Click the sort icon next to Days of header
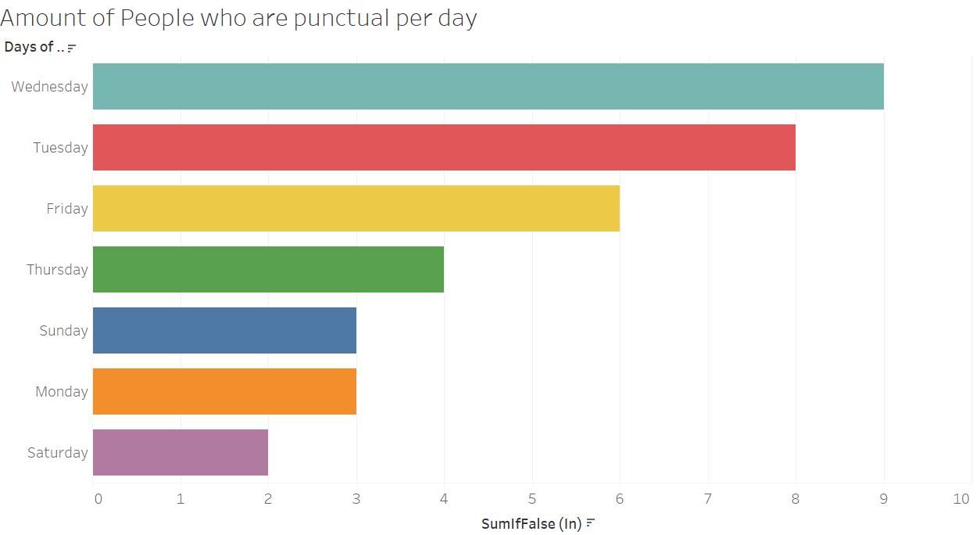The height and width of the screenshot is (535, 980). (71, 48)
